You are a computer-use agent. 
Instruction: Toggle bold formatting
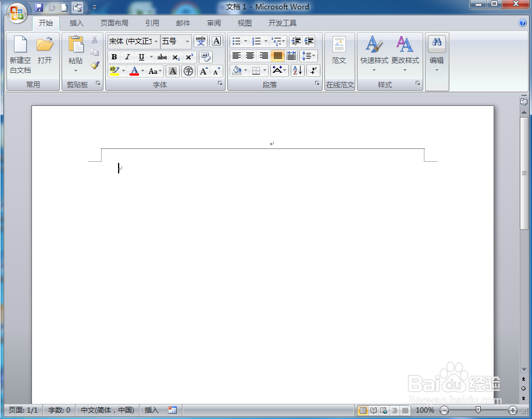coord(115,56)
